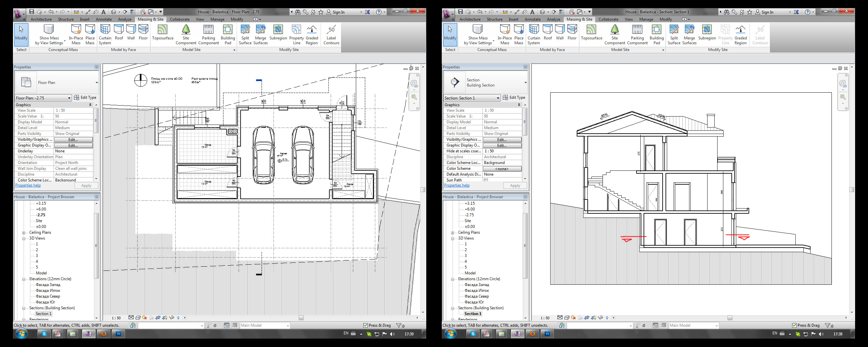The height and width of the screenshot is (347, 868).
Task: Toggle Press & Drag in the Section 1 window
Action: [x=794, y=325]
